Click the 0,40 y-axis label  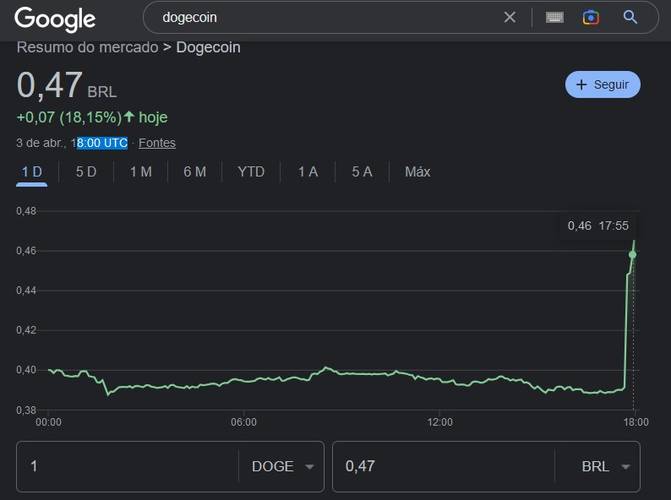[26, 370]
